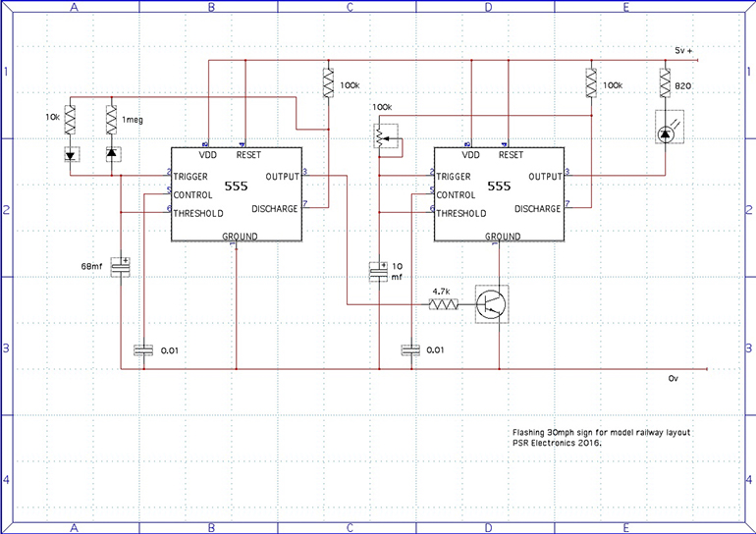
Task: Select the diode below the 10k resistor
Action: pos(71,154)
